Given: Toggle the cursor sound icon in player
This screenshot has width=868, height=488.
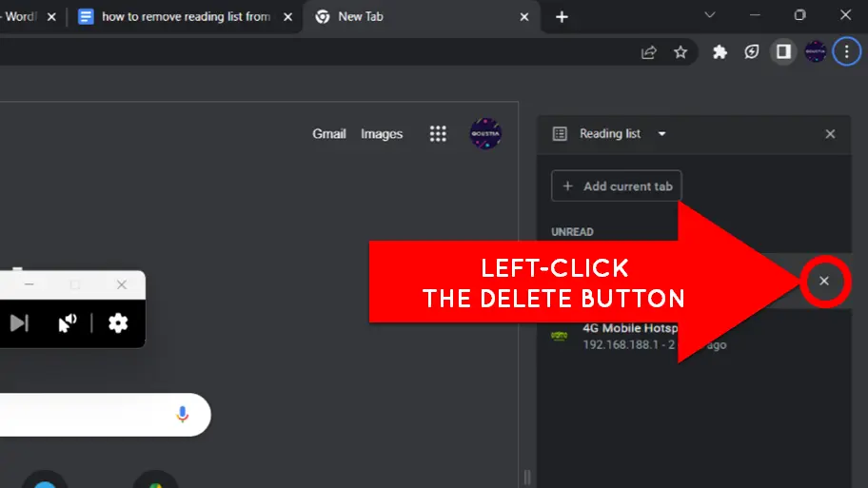Looking at the screenshot, I should pyautogui.click(x=68, y=323).
